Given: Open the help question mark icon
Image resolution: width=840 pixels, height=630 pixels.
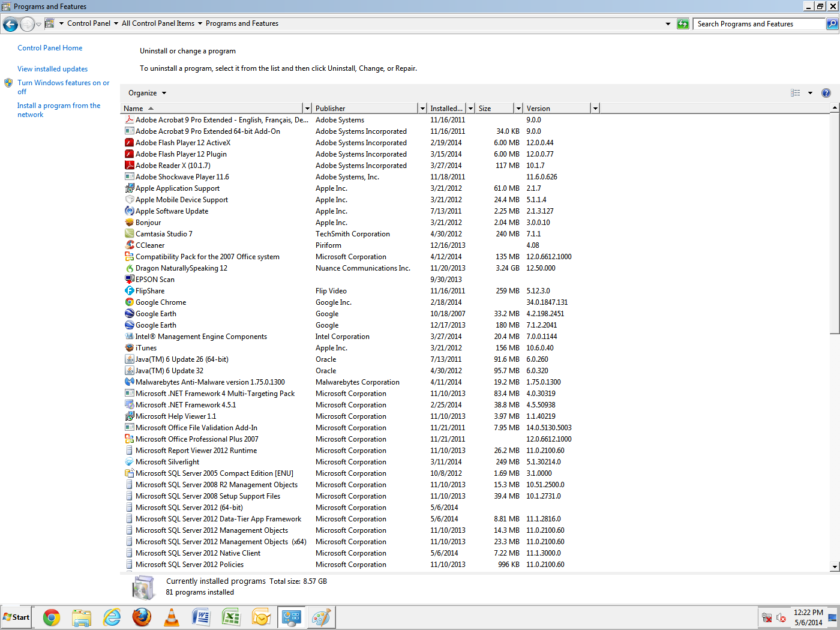Looking at the screenshot, I should (826, 93).
